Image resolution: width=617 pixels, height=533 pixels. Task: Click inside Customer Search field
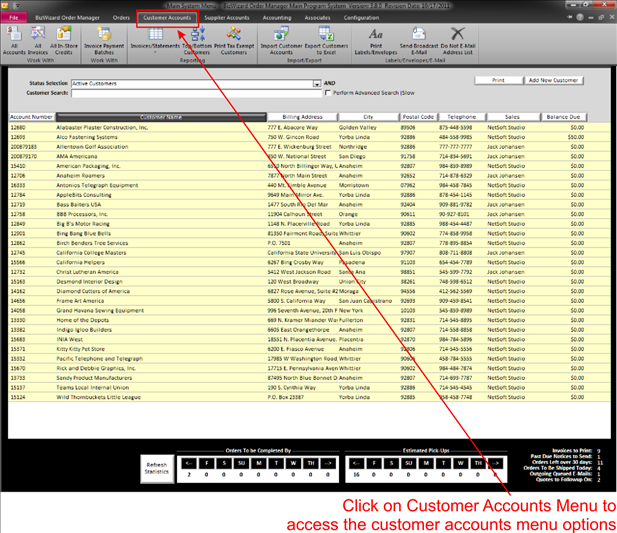coord(196,93)
